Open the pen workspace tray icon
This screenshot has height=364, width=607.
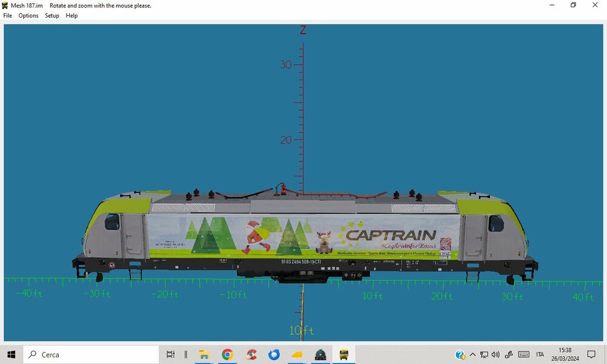509,354
